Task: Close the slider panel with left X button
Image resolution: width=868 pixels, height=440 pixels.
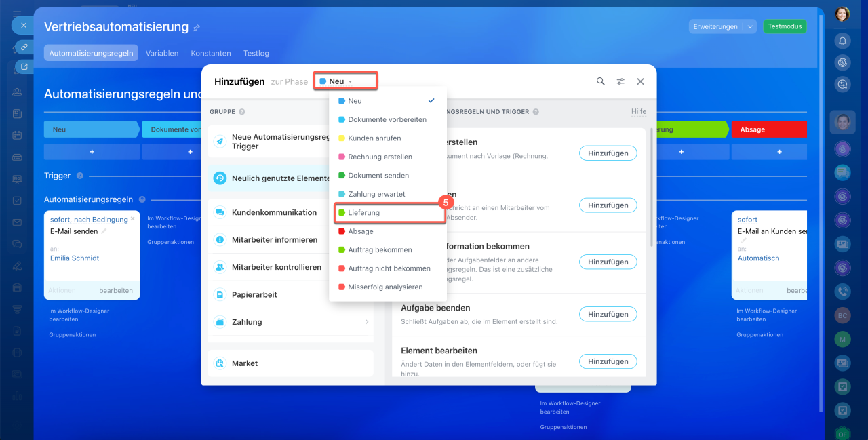Action: pyautogui.click(x=23, y=26)
